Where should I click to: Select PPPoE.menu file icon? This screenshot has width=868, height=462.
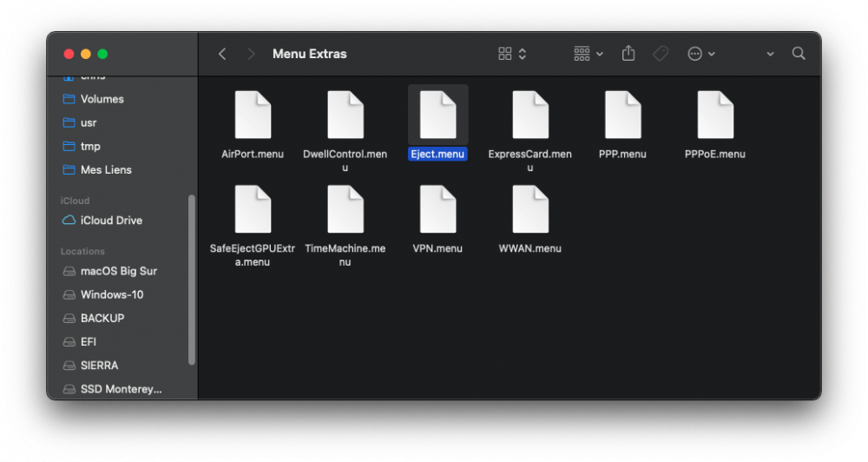coord(715,115)
